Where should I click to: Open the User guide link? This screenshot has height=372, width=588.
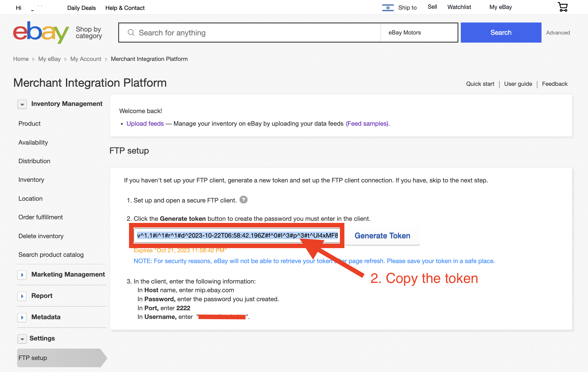[x=518, y=84]
